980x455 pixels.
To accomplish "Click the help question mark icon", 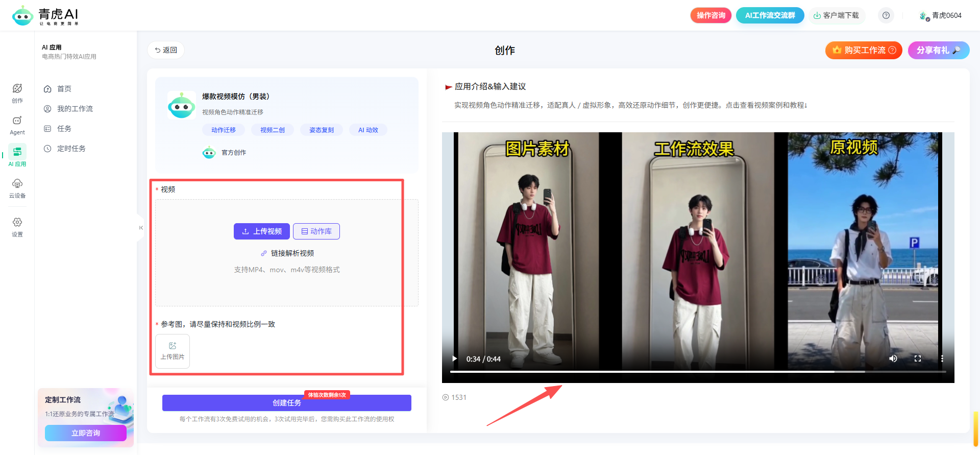I will pos(886,15).
